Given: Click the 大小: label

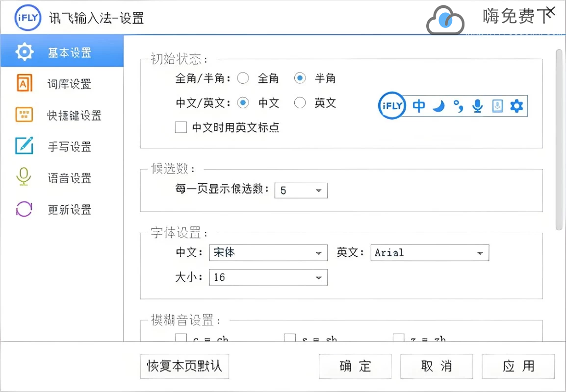Looking at the screenshot, I should tap(189, 277).
